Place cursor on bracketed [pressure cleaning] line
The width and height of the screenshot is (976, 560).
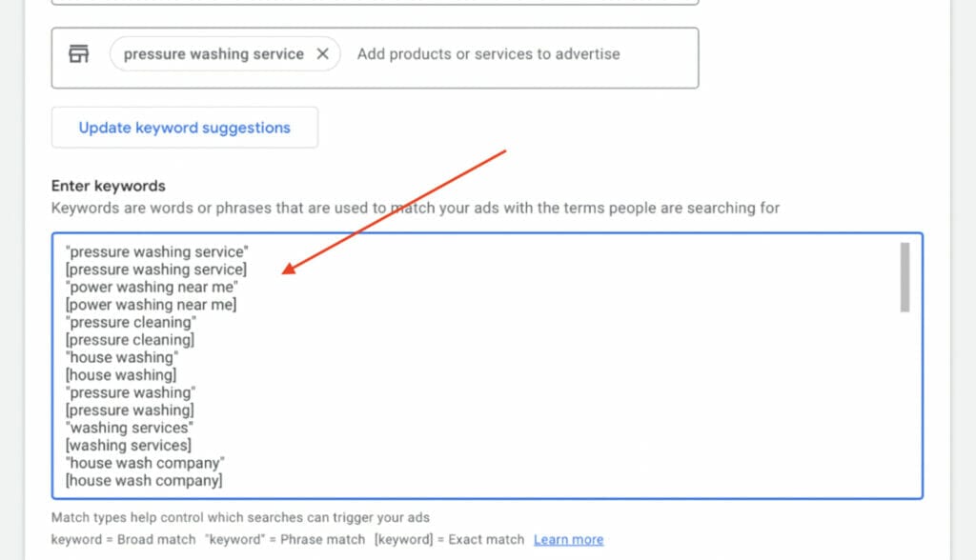pyautogui.click(x=130, y=340)
